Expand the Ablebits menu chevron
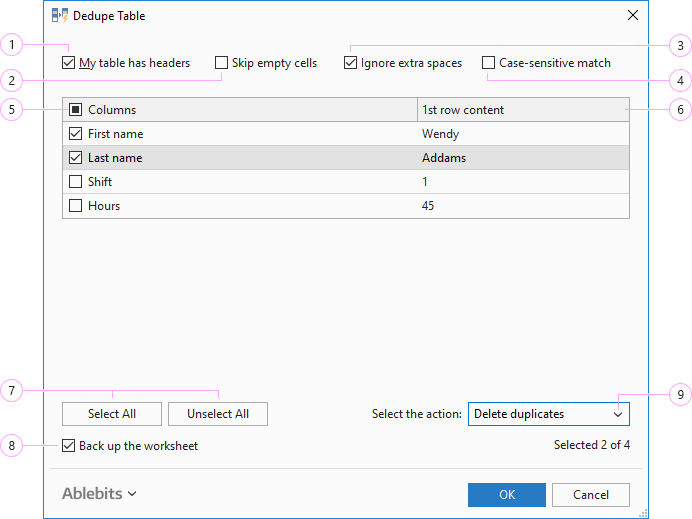Image resolution: width=692 pixels, height=519 pixels. pyautogui.click(x=132, y=494)
